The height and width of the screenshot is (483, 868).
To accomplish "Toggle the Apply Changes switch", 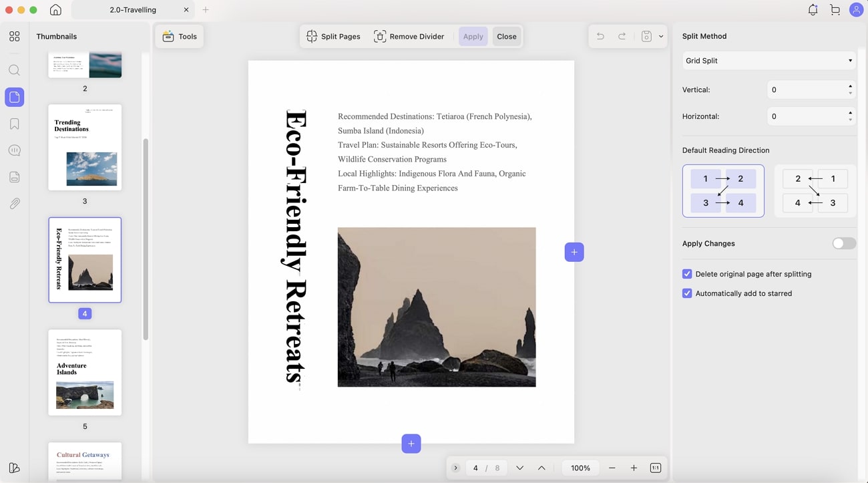I will click(x=844, y=244).
